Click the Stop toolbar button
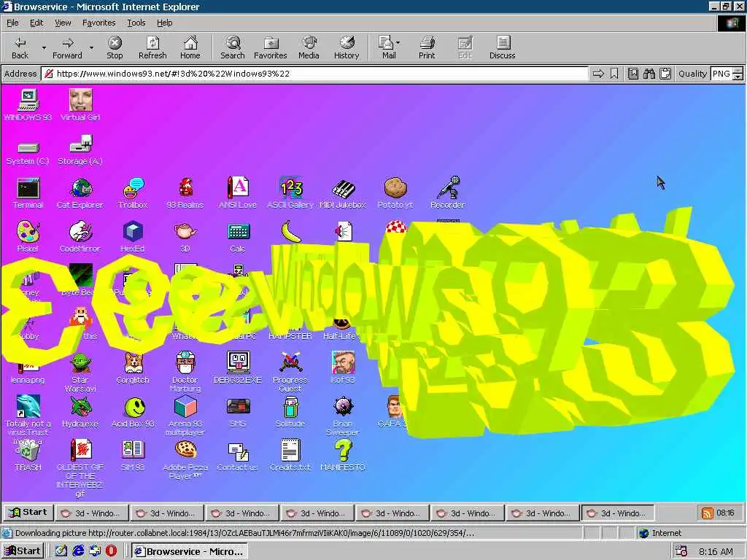Image resolution: width=747 pixels, height=560 pixels. 115,47
